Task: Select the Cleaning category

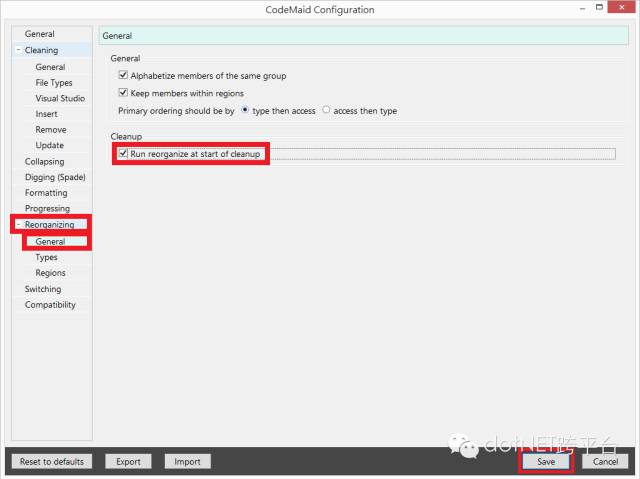Action: (x=41, y=50)
